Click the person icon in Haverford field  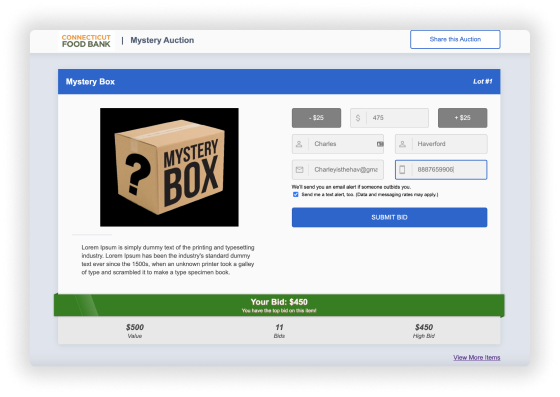click(402, 144)
